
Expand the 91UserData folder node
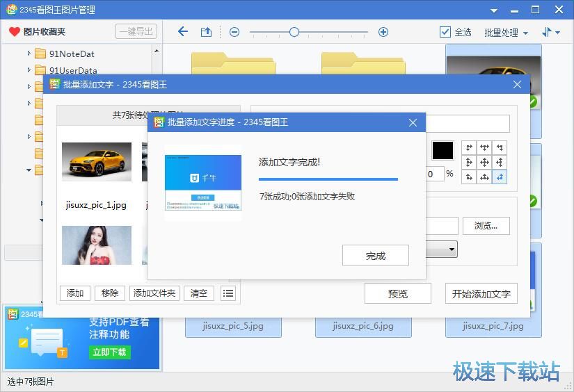(x=29, y=70)
